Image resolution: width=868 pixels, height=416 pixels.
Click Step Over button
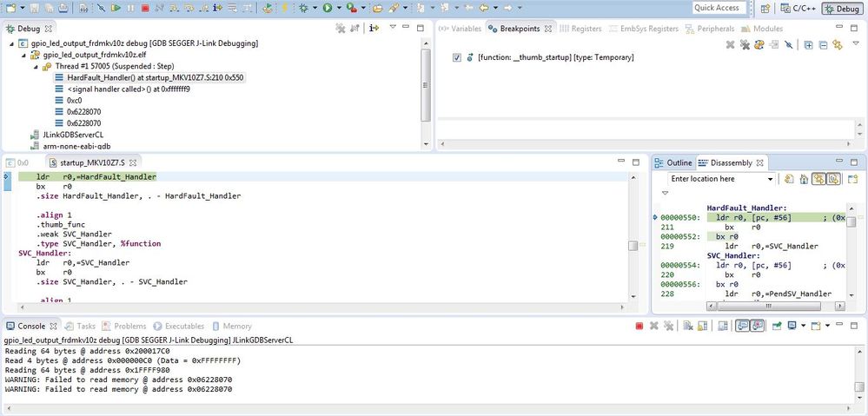(189, 8)
